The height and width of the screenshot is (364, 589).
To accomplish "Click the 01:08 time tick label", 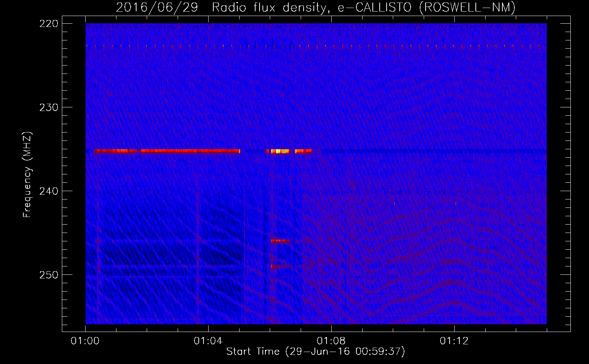I will 331,341.
